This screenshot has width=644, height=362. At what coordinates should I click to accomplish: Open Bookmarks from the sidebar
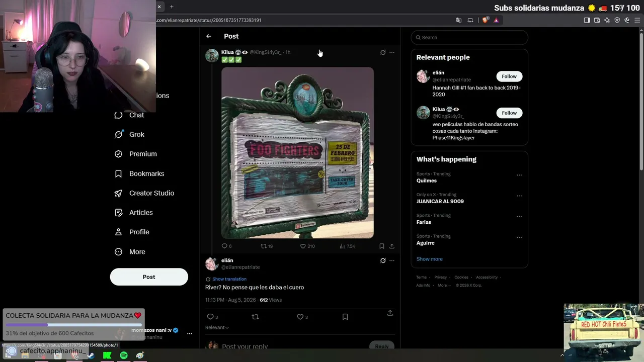click(139, 173)
